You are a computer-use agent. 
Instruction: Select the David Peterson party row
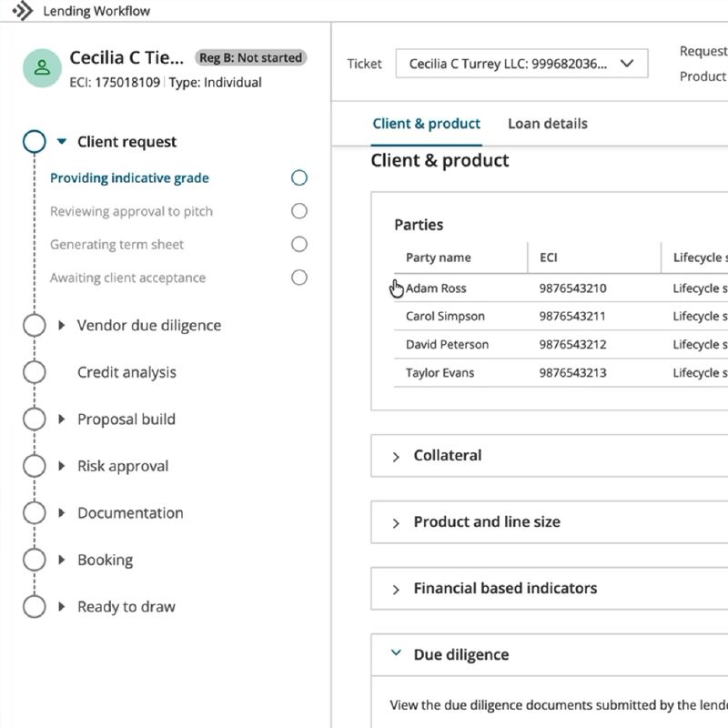(x=561, y=345)
